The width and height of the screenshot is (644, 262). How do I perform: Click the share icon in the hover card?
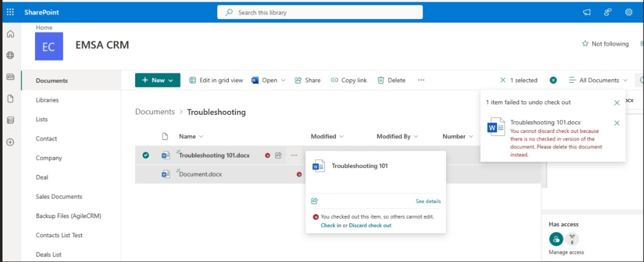[315, 201]
